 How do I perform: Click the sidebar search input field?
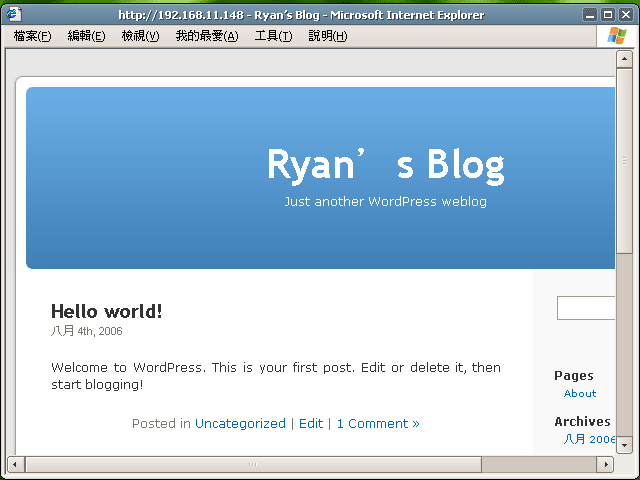[586, 308]
